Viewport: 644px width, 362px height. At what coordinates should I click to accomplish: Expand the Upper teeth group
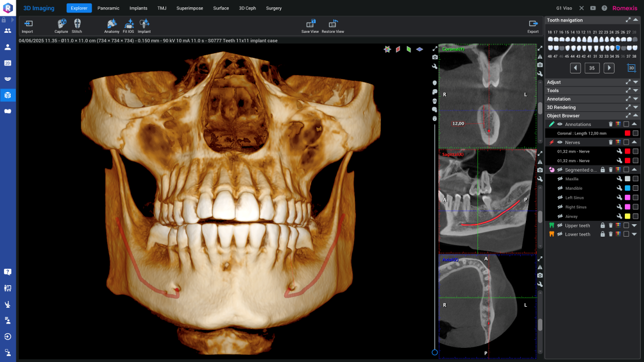point(634,226)
